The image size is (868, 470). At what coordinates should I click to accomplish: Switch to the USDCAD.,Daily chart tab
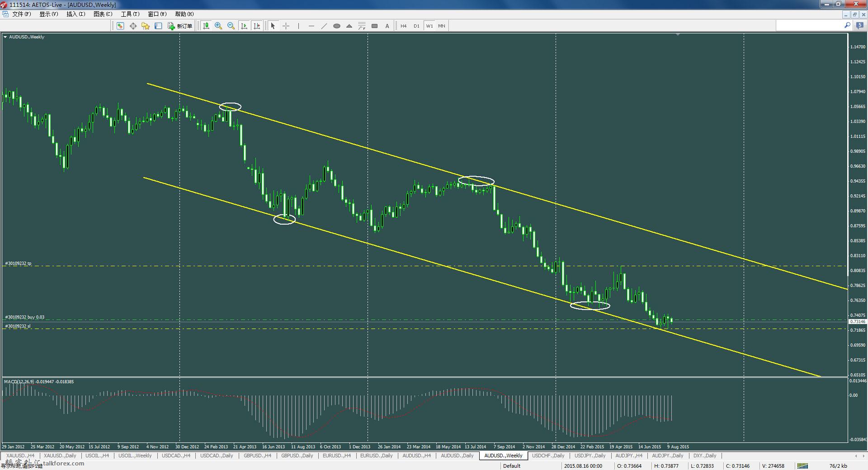click(x=217, y=456)
